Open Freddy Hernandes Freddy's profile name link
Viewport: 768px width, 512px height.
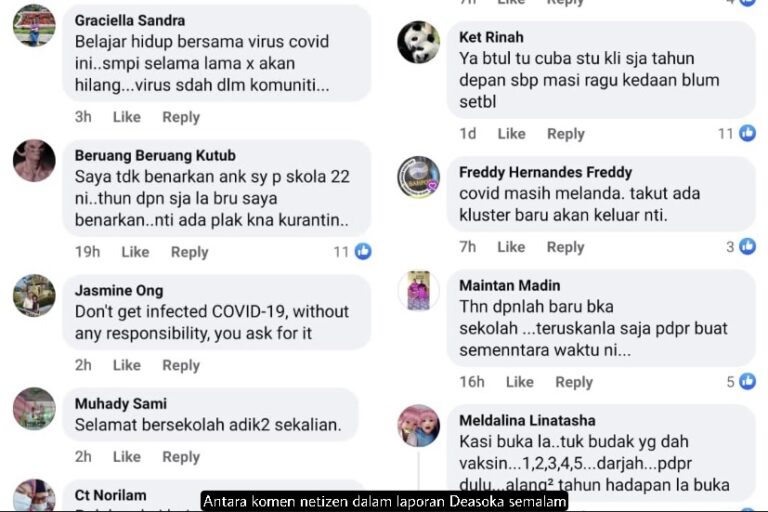tap(546, 172)
